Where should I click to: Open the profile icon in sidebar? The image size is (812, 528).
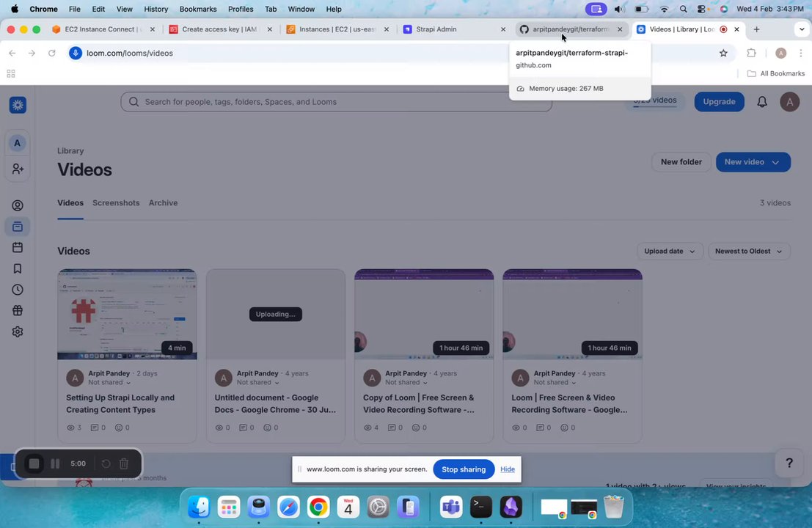18,205
